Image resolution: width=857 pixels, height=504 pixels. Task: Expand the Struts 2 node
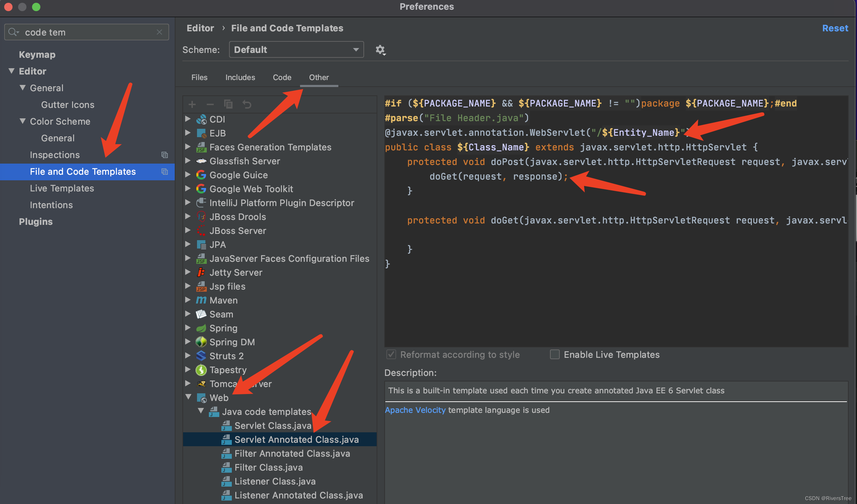[x=188, y=355]
